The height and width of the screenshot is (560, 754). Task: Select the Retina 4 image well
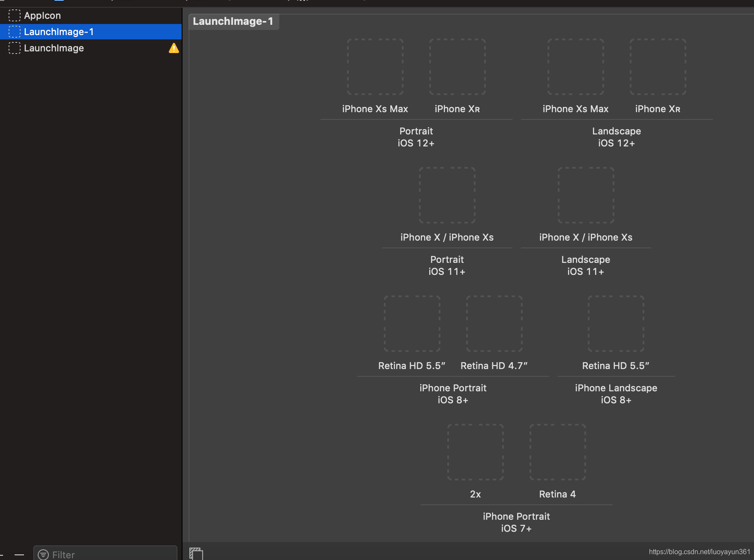click(558, 452)
